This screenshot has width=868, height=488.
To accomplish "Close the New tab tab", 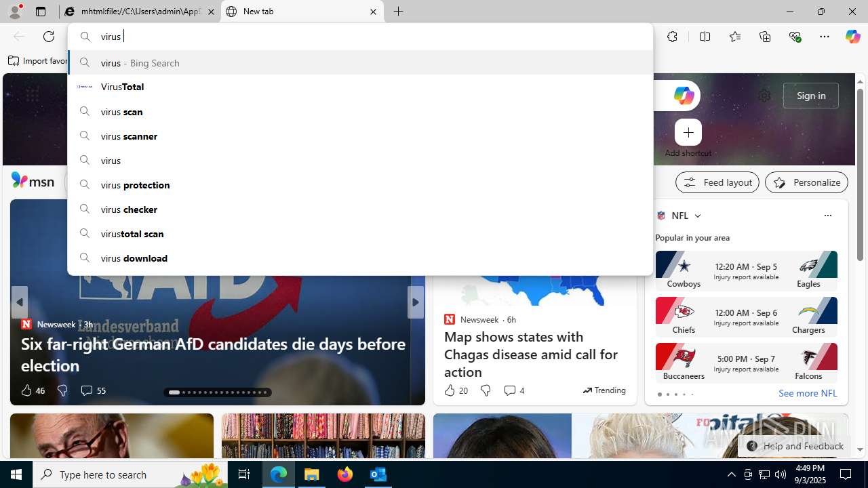I will click(373, 12).
